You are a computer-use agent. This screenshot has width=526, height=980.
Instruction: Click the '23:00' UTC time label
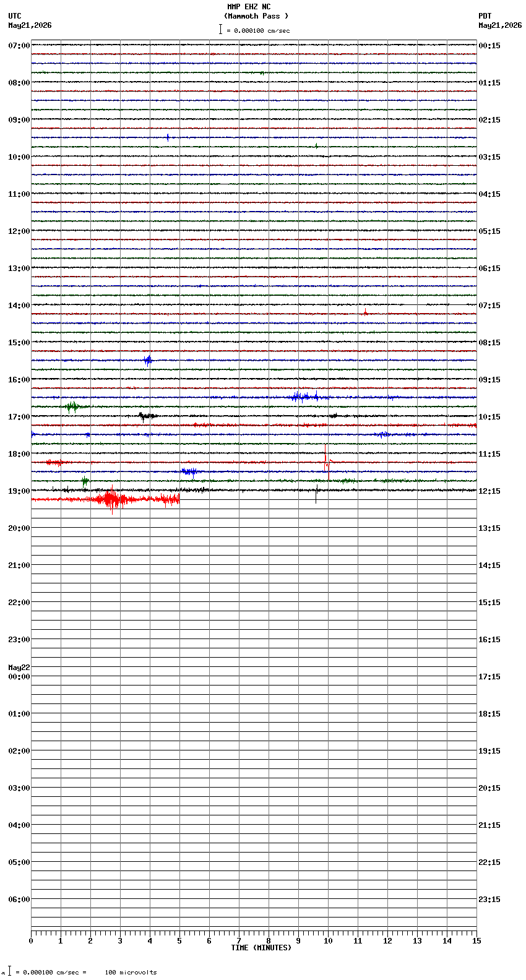point(19,640)
